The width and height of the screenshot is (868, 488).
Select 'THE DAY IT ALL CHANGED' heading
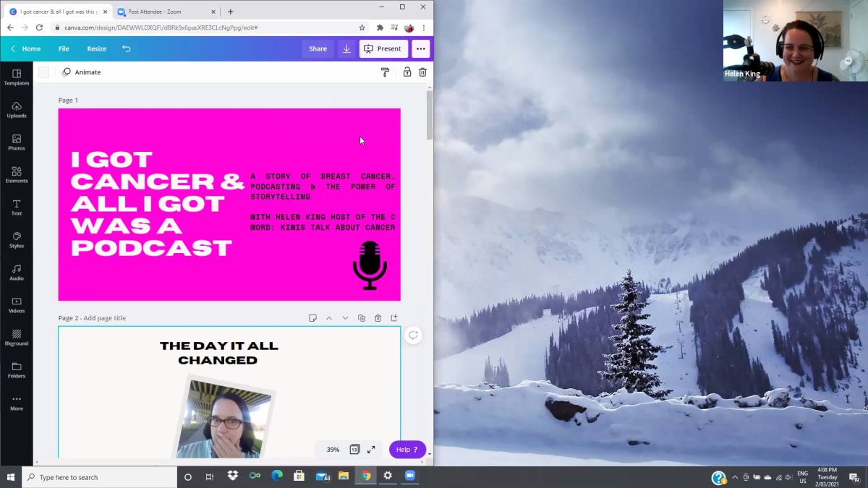[x=218, y=353]
